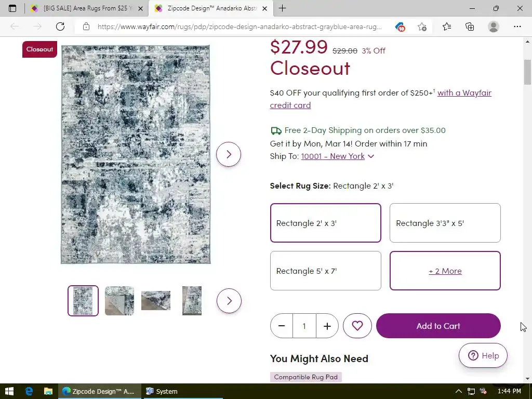This screenshot has height=399, width=532.
Task: Increase quantity with plus button
Action: pyautogui.click(x=327, y=326)
